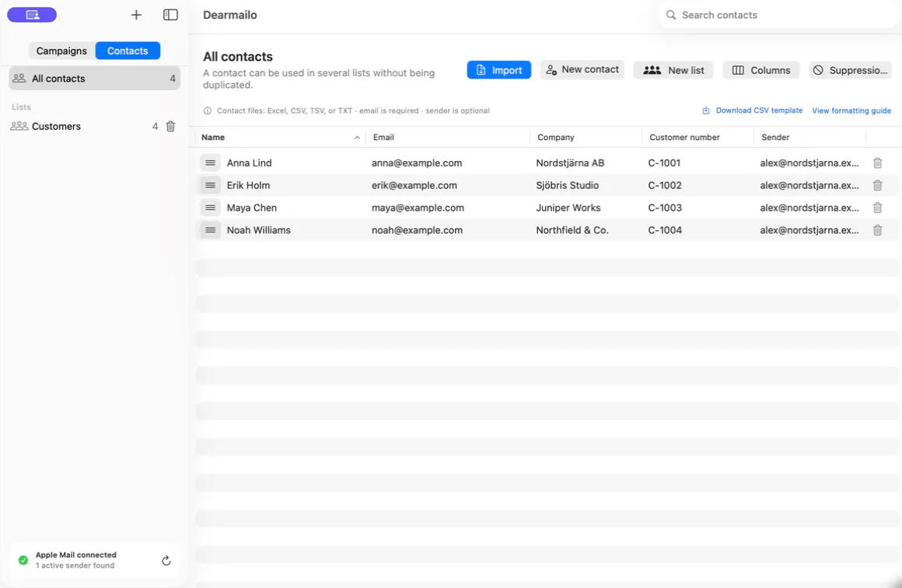This screenshot has height=588, width=902.
Task: Click the magnifier icon in the search bar
Action: (671, 15)
